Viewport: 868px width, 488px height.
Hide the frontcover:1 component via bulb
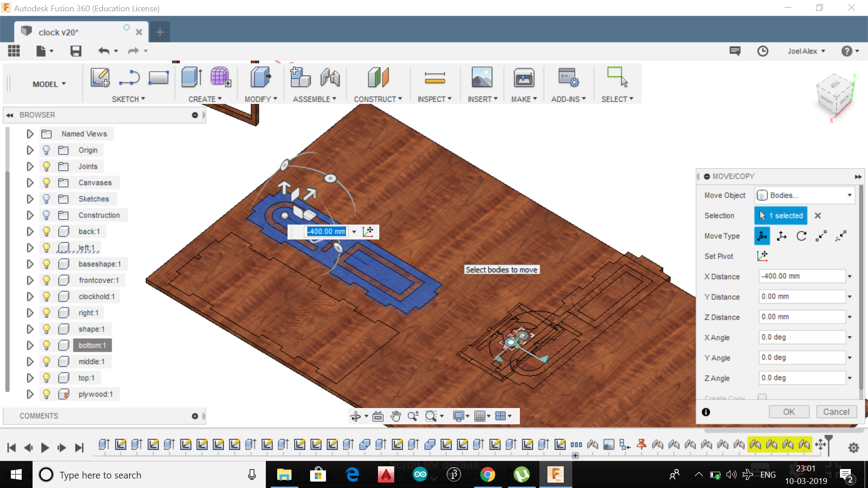pyautogui.click(x=46, y=280)
